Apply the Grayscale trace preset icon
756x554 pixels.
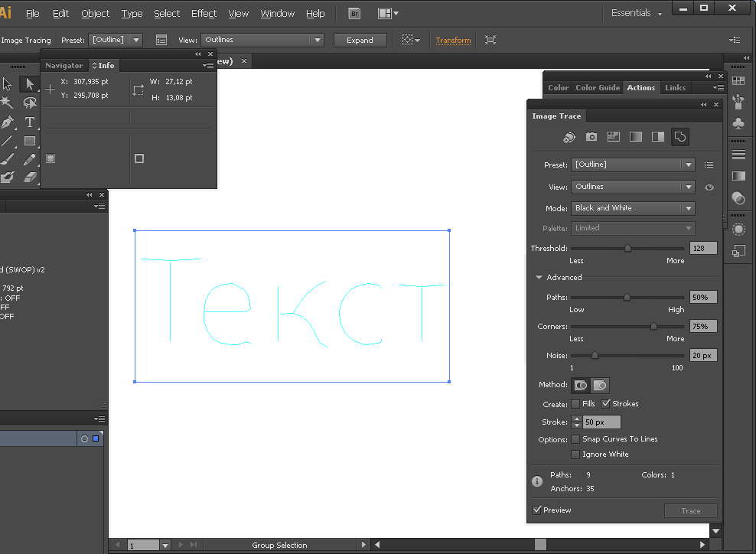(x=635, y=137)
